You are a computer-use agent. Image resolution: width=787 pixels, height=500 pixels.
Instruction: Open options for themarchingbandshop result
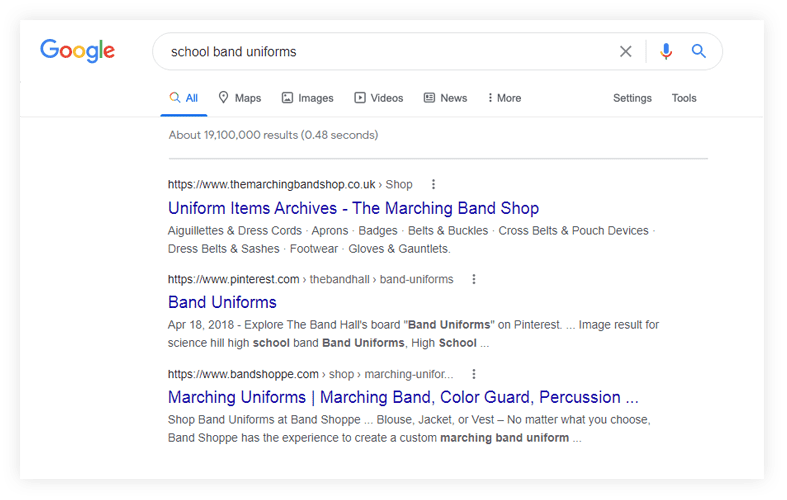point(433,184)
